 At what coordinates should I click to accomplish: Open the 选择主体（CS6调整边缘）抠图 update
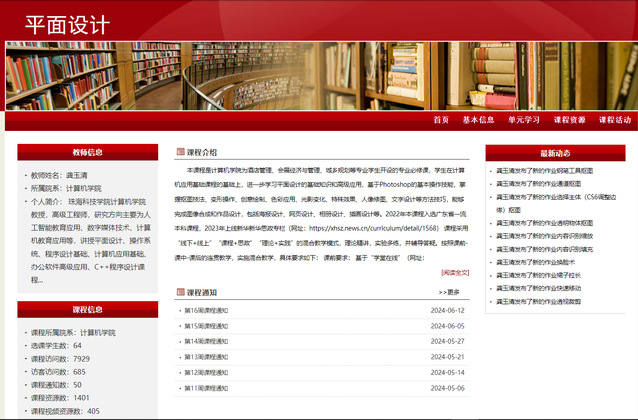[x=556, y=203]
